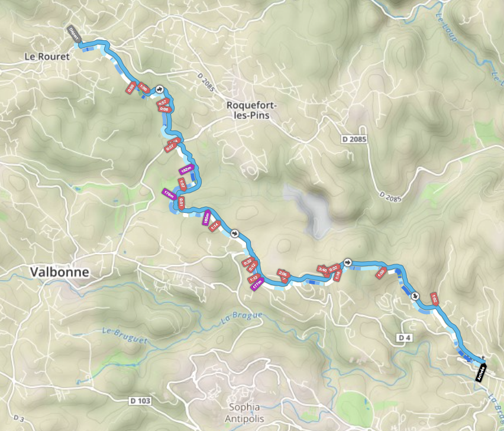Click direction arrow icon next to 0:22 marker
Screen dimensions: 504x431
(x=347, y=263)
